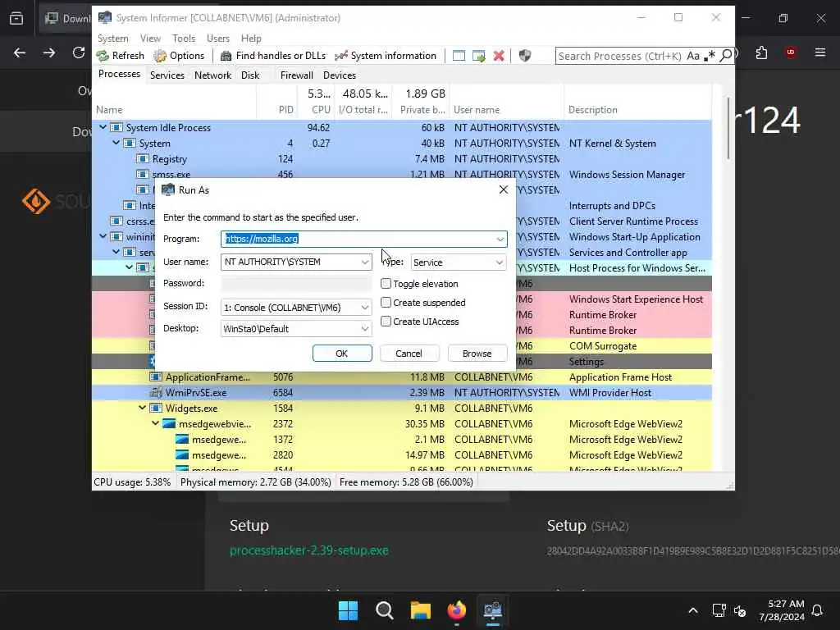The width and height of the screenshot is (840, 630).
Task: Open System information window
Action: pos(386,56)
